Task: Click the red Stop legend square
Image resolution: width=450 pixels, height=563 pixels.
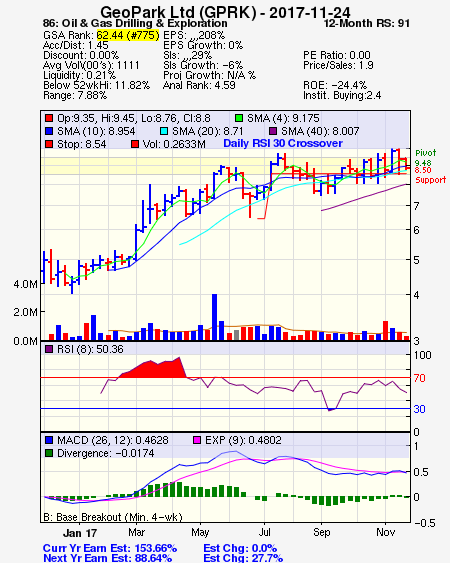Action: click(49, 144)
